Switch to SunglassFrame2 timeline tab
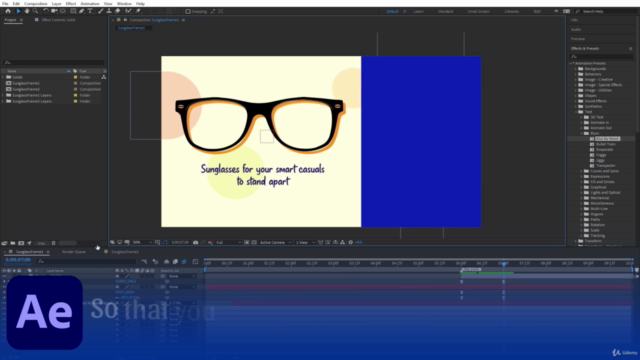This screenshot has width=640, height=360. point(125,252)
